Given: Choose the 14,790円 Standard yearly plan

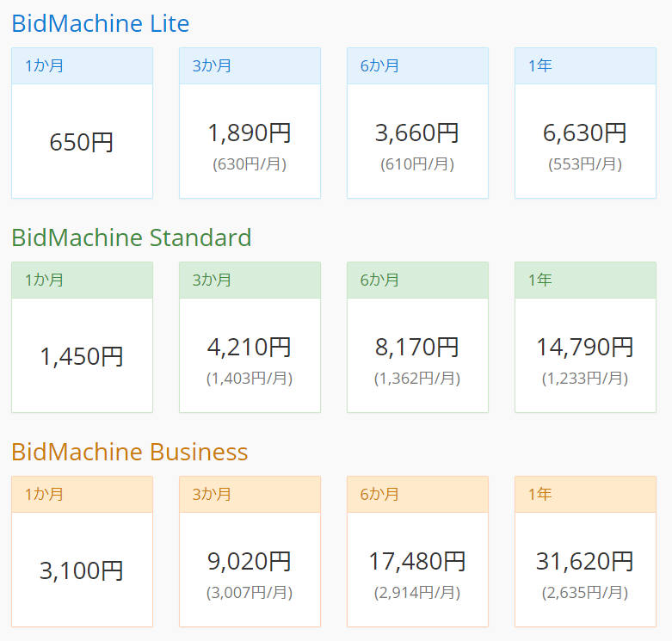Looking at the screenshot, I should 585,348.
